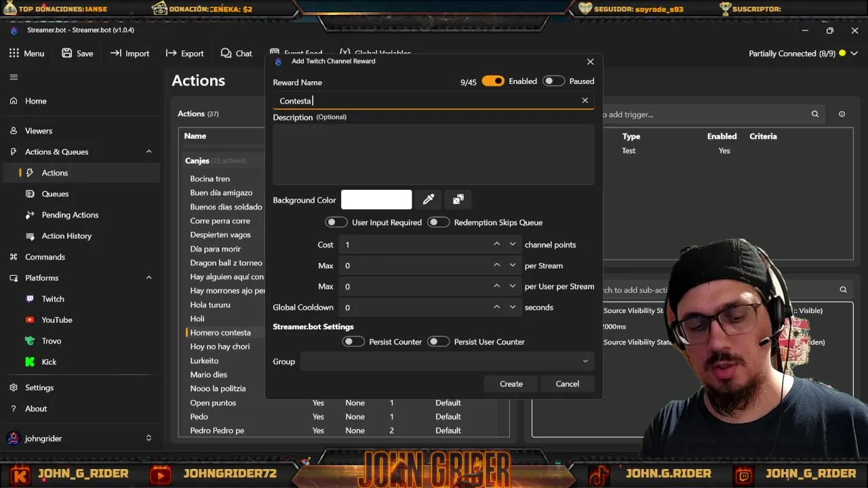The width and height of the screenshot is (868, 488).
Task: Click the Menu grid icon
Action: [x=14, y=53]
